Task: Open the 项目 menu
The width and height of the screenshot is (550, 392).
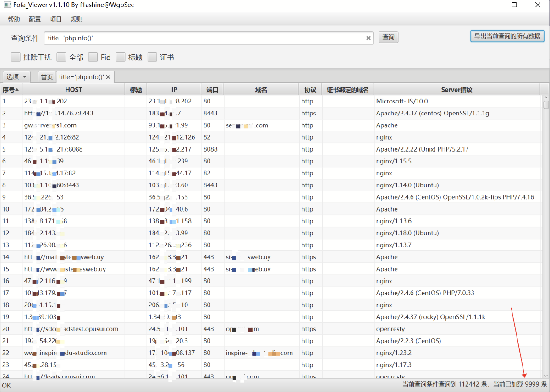Action: [56, 19]
